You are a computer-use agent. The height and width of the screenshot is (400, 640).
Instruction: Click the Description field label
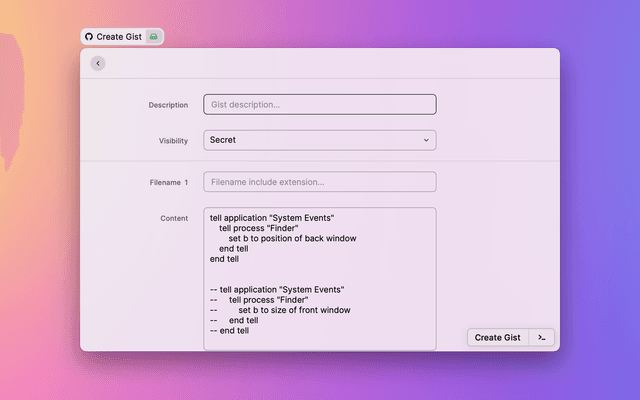(168, 105)
